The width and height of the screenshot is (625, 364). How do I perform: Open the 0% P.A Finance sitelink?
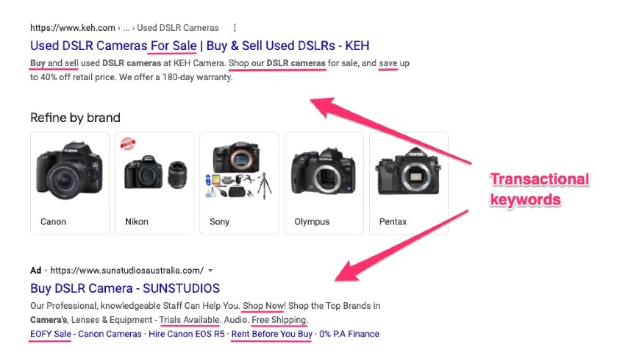point(349,334)
